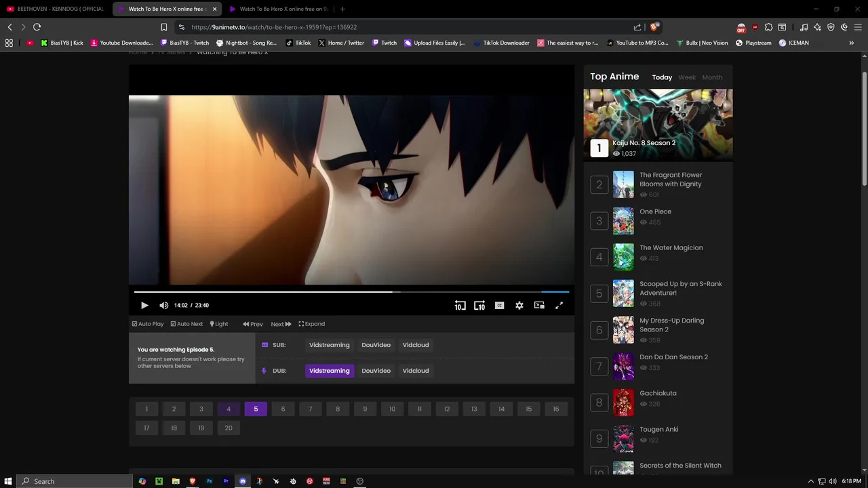
Task: Open episode 1
Action: (146, 409)
